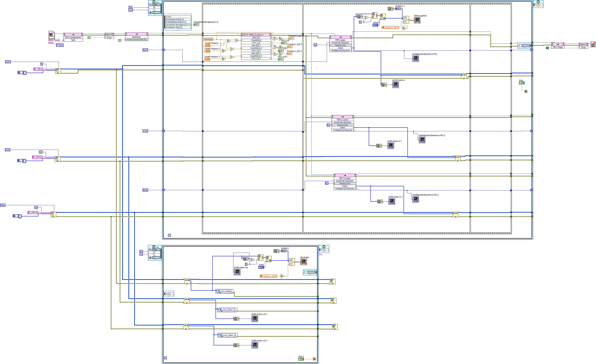Click the lower loop stop condition terminal
The height and width of the screenshot is (364, 596).
(314, 359)
